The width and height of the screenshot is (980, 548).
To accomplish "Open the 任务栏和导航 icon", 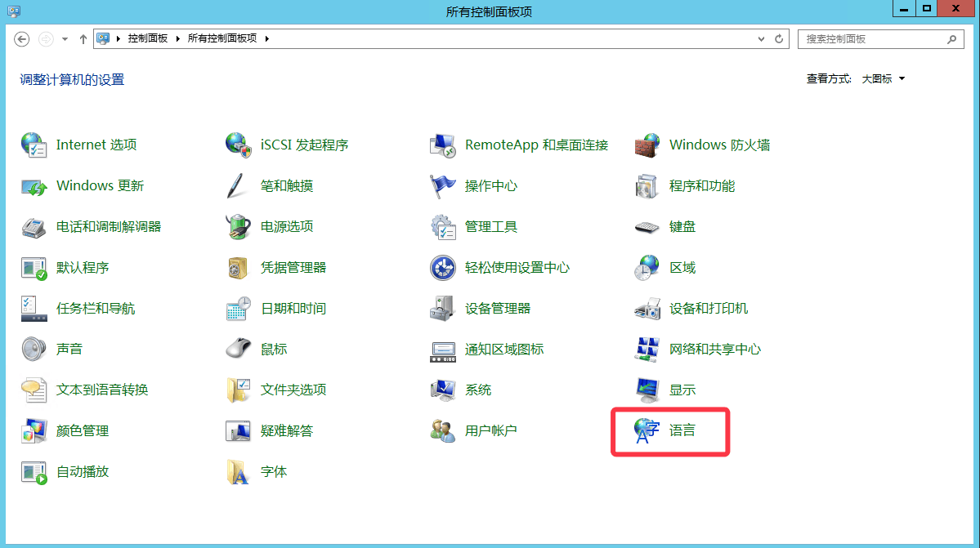I will click(x=34, y=309).
